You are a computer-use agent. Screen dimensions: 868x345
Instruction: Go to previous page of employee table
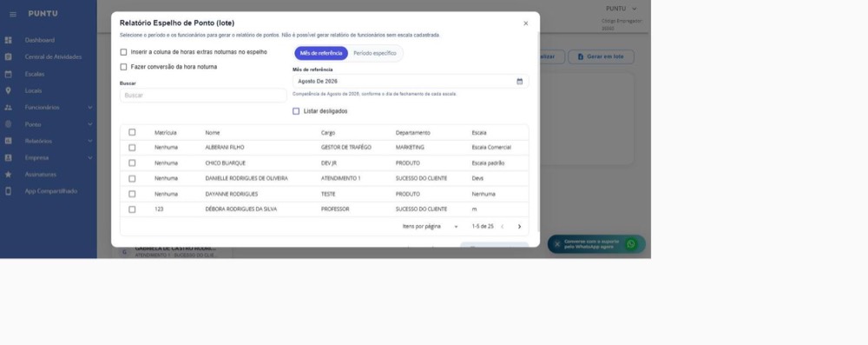point(502,226)
